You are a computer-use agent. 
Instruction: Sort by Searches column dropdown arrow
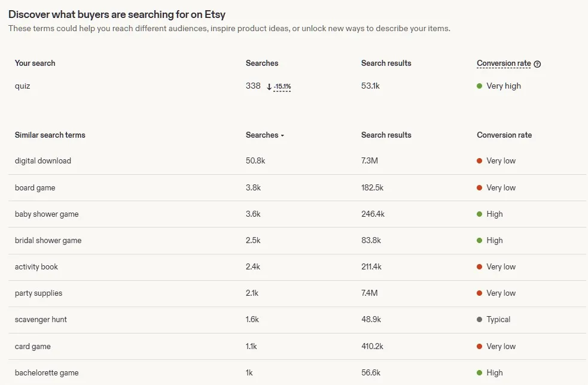[x=282, y=135]
